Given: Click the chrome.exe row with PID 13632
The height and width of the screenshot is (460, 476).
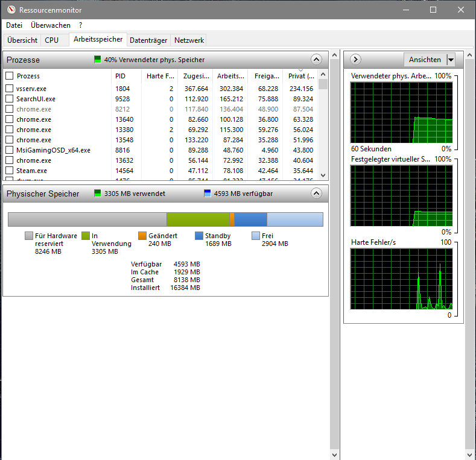Looking at the screenshot, I should 161,160.
